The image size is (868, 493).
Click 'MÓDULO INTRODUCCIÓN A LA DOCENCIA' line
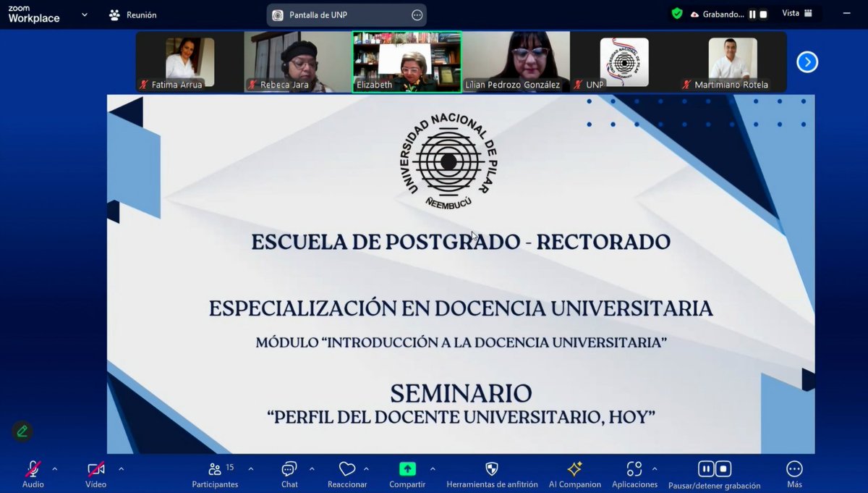(461, 342)
